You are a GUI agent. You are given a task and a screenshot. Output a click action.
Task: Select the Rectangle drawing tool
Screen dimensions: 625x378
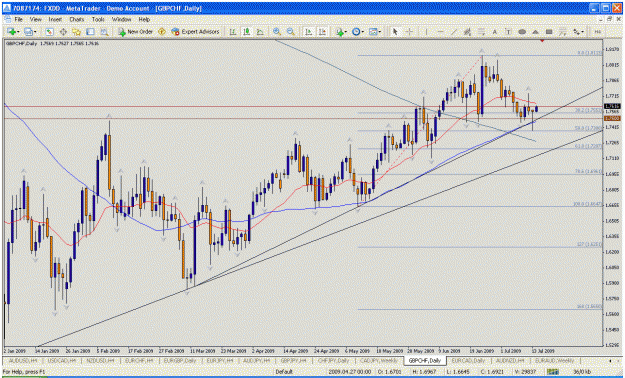549,32
